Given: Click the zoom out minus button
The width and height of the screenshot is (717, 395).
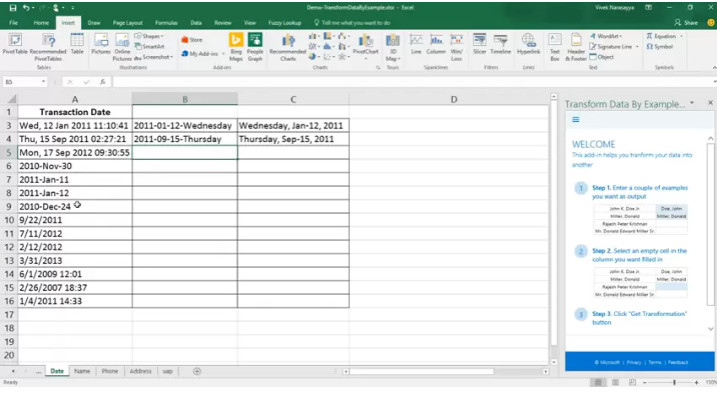Looking at the screenshot, I should coord(645,382).
